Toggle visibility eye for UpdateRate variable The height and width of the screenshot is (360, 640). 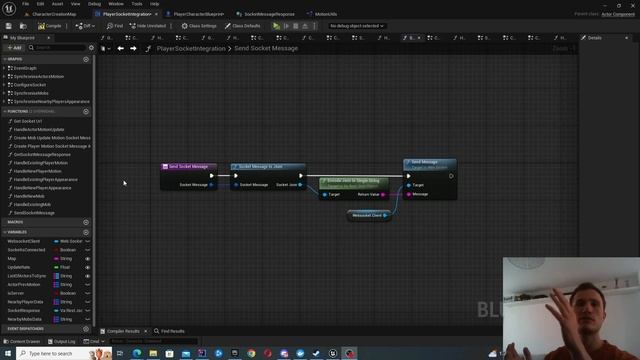[x=87, y=267]
